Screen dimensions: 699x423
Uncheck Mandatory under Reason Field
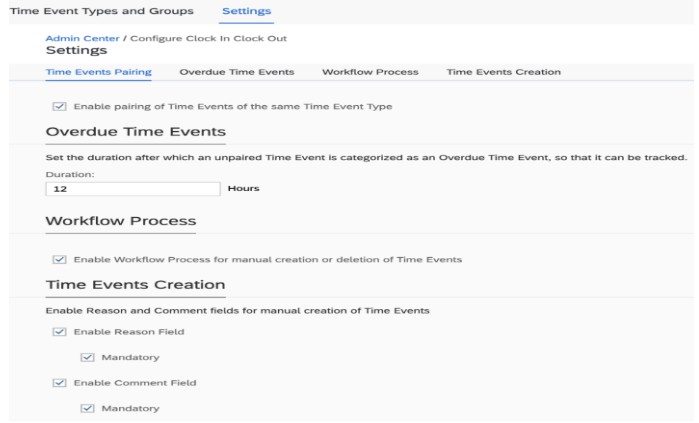[87, 357]
